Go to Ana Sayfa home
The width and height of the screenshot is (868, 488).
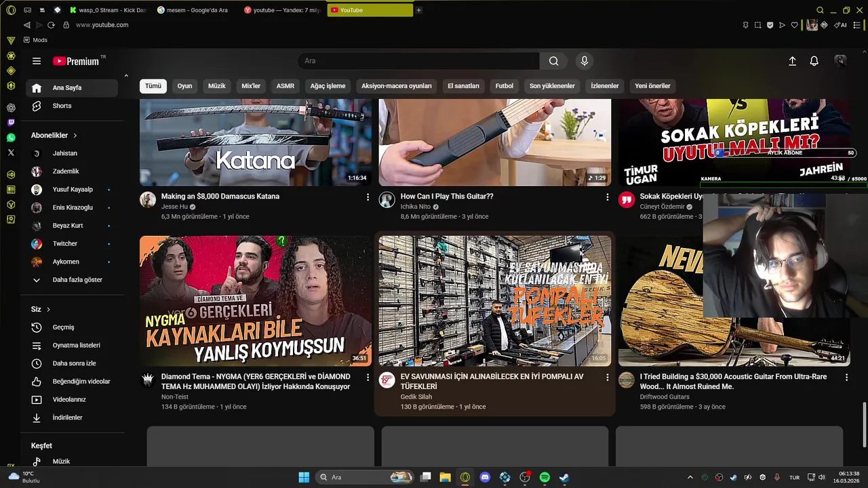click(x=72, y=87)
